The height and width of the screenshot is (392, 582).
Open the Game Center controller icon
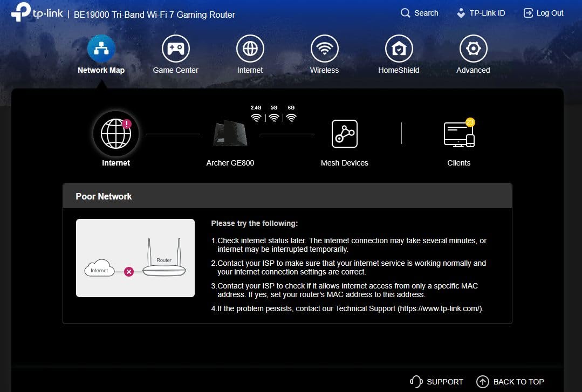(175, 49)
